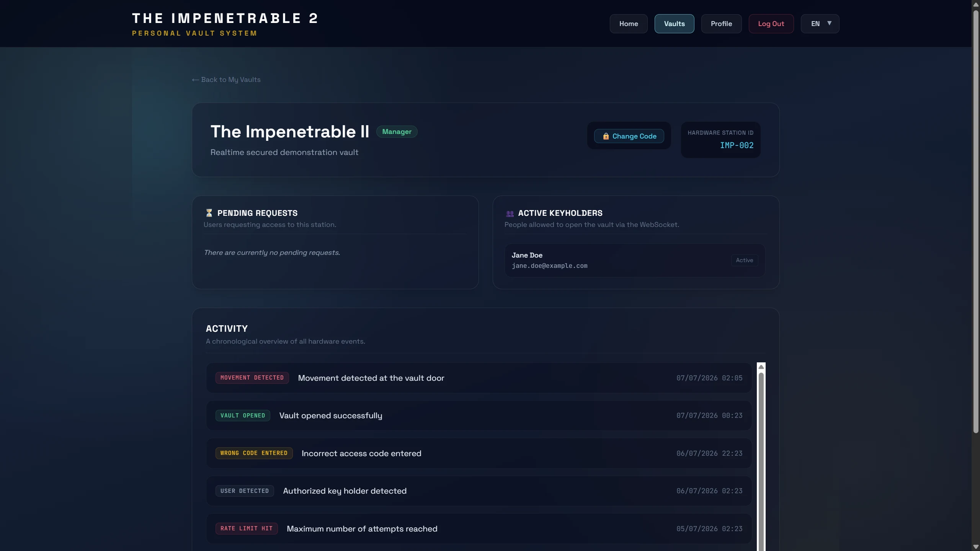The image size is (980, 551).
Task: Click the timestamp 06/07/2026 22:23
Action: (709, 453)
